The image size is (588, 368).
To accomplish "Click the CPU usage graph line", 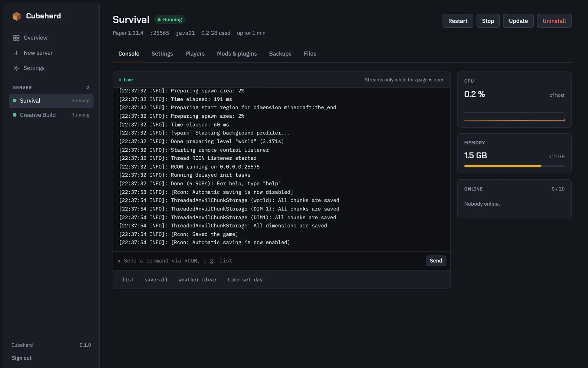I will [x=514, y=120].
